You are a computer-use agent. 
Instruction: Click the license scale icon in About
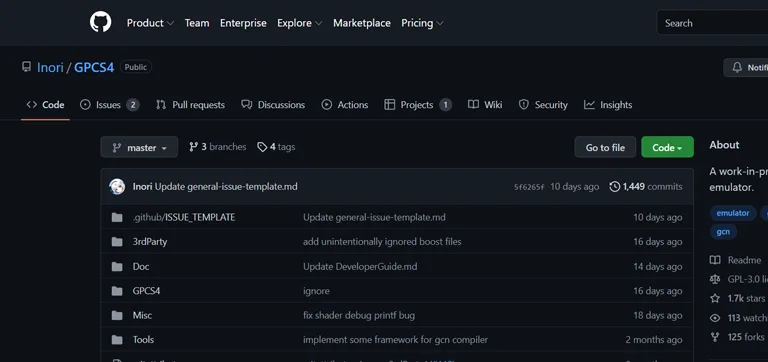click(x=715, y=279)
